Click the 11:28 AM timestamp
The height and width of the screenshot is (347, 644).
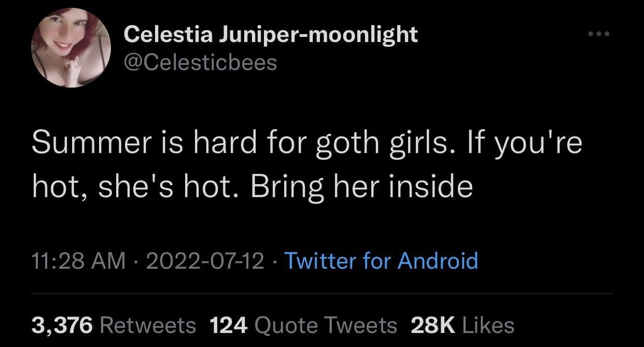[x=78, y=260]
